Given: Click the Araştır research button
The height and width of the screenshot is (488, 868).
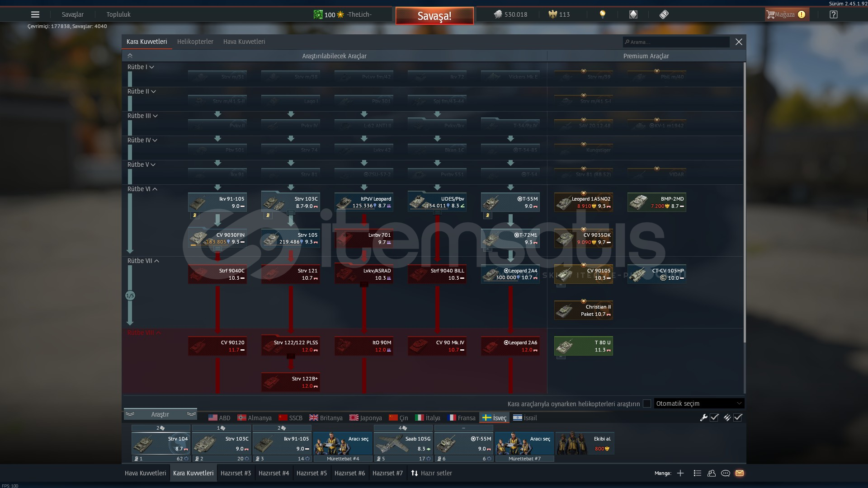Looking at the screenshot, I should pyautogui.click(x=160, y=414).
